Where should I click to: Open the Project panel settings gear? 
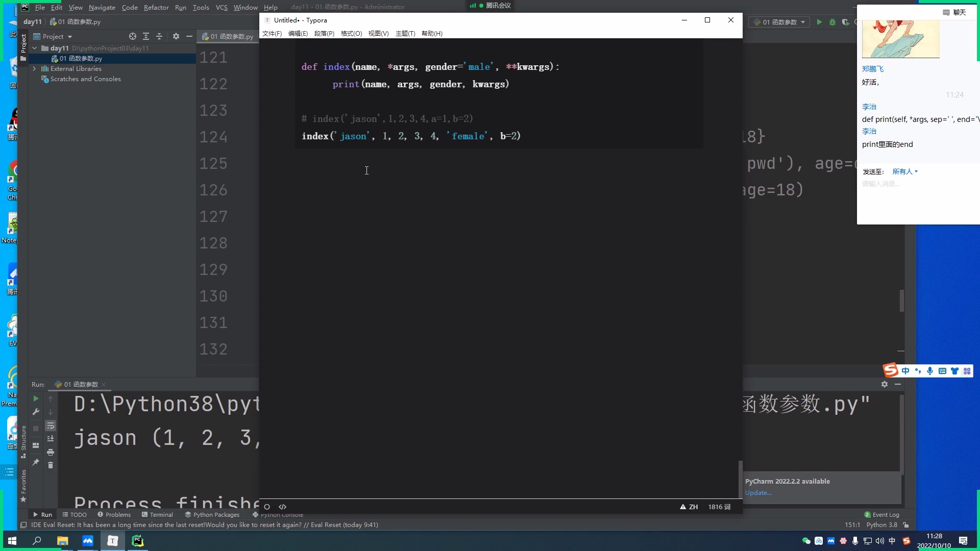pos(176,36)
